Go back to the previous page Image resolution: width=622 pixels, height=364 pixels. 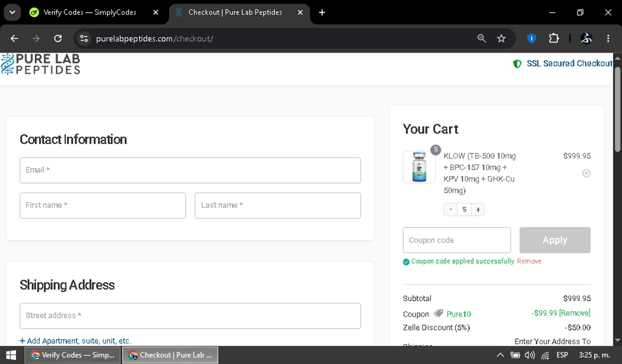click(x=14, y=39)
